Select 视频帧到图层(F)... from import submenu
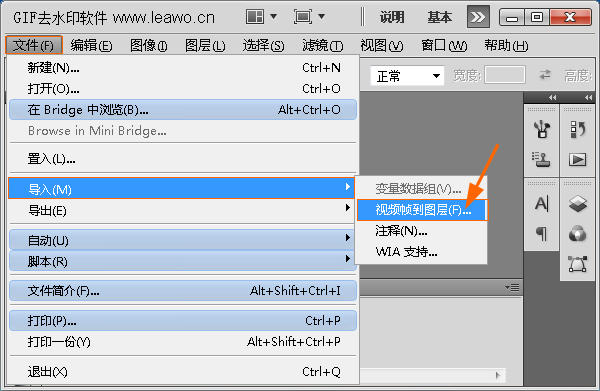 [x=422, y=210]
